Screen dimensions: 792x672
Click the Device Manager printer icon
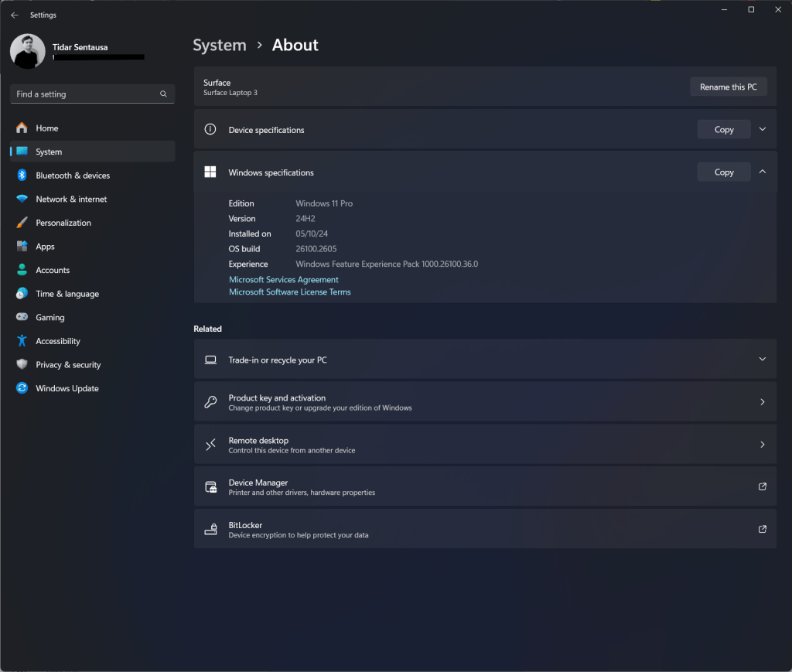pyautogui.click(x=210, y=486)
